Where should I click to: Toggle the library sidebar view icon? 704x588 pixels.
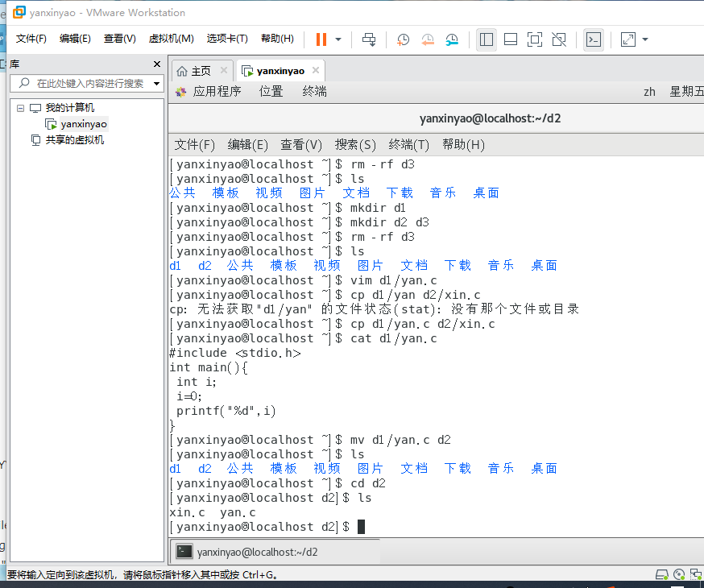[487, 39]
